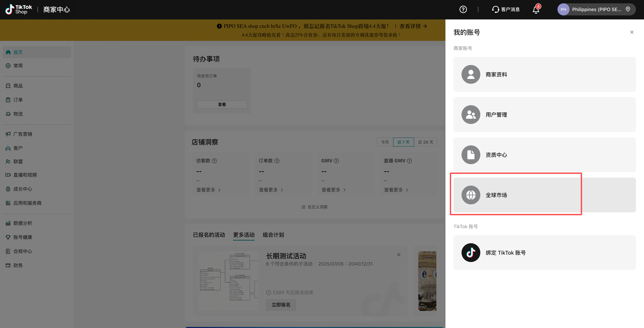The width and height of the screenshot is (644, 328).
Task: Open notifications bell with badge
Action: 536,10
